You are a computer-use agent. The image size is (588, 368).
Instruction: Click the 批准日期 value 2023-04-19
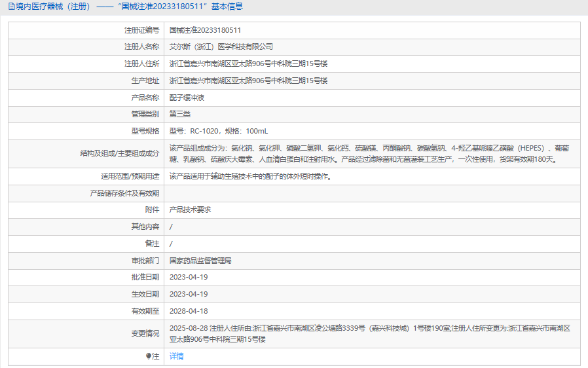tap(189, 277)
